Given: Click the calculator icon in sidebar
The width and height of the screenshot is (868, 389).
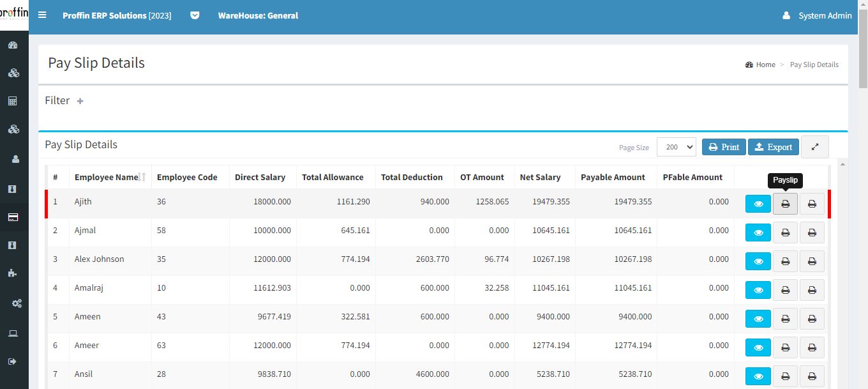Looking at the screenshot, I should [13, 101].
